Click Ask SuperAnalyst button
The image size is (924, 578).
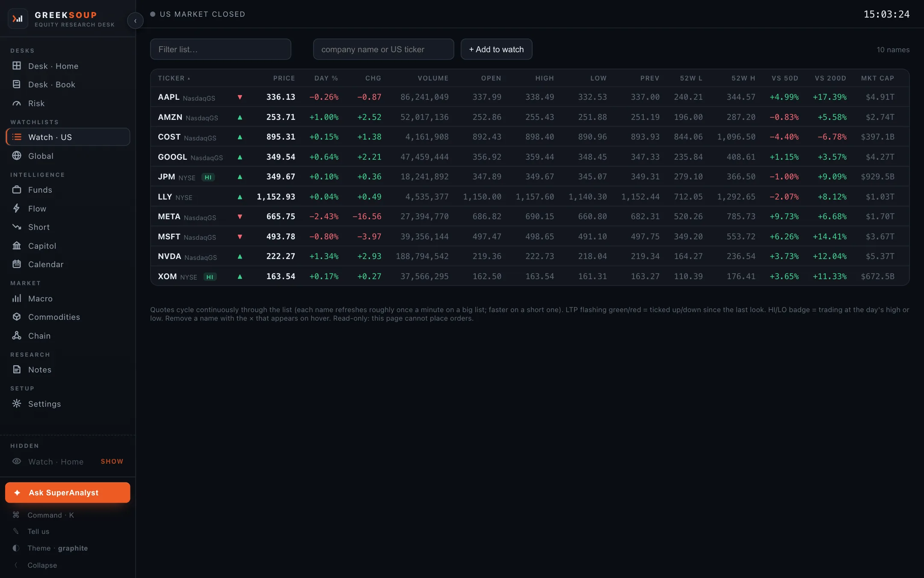point(68,492)
